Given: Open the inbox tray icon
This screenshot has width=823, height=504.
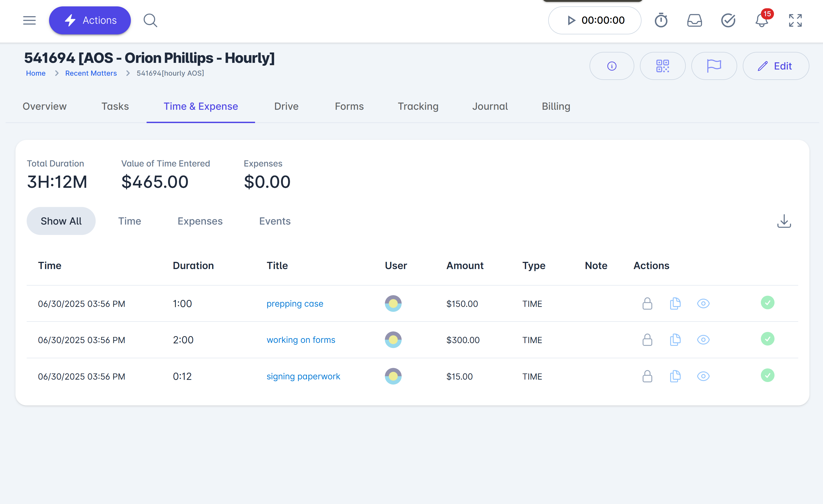Looking at the screenshot, I should (x=695, y=20).
